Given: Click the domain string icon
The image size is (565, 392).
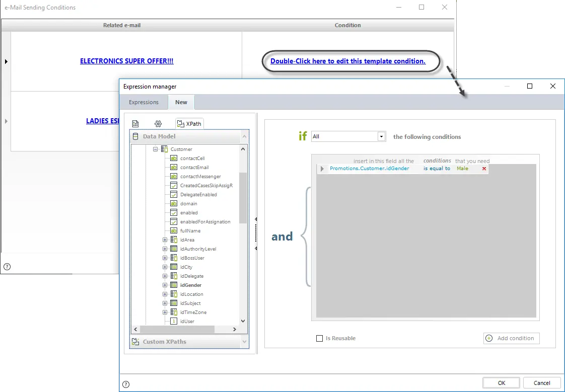Looking at the screenshot, I should 174,204.
